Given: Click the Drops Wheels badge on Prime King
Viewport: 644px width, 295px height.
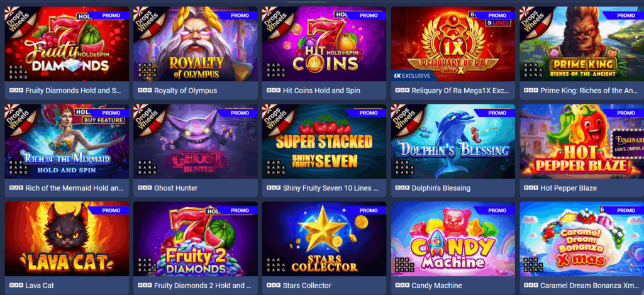Looking at the screenshot, I should tap(531, 19).
